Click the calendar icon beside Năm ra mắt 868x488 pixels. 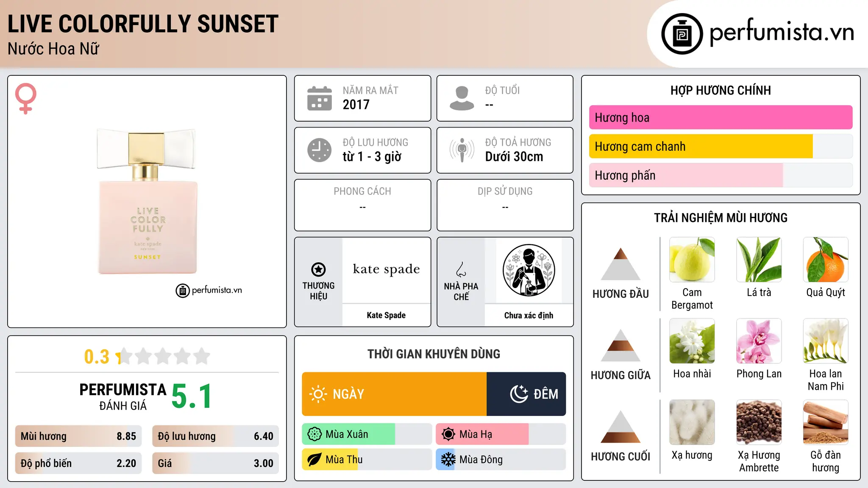click(320, 98)
